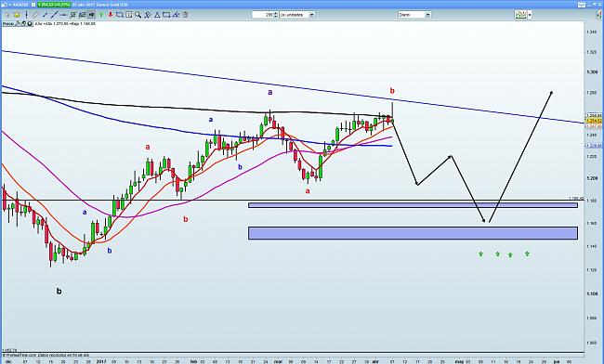
Task: Click the blue moving average value label on axis
Action: pos(593,146)
